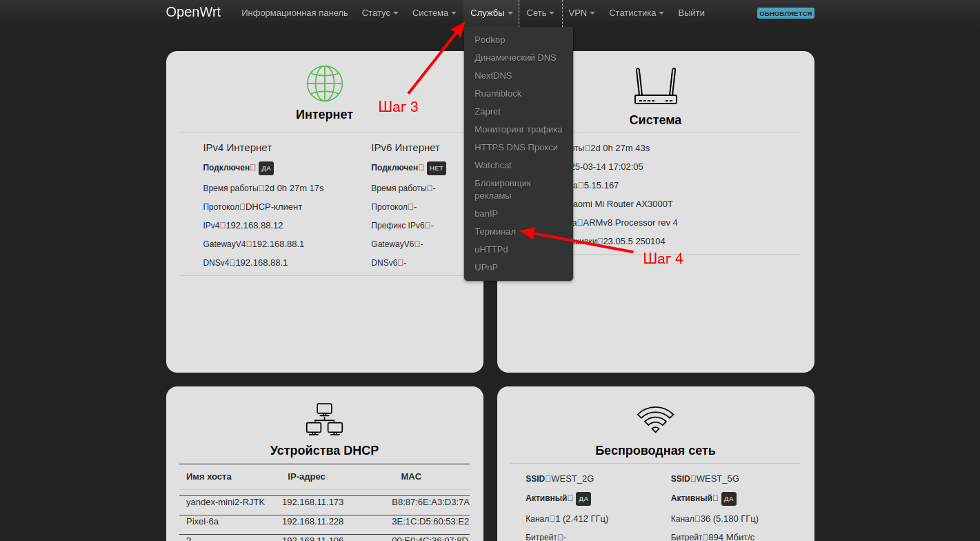The image size is (980, 541).
Task: Click the ОБНОВЛЯЕТСЯ status badge
Action: click(786, 13)
